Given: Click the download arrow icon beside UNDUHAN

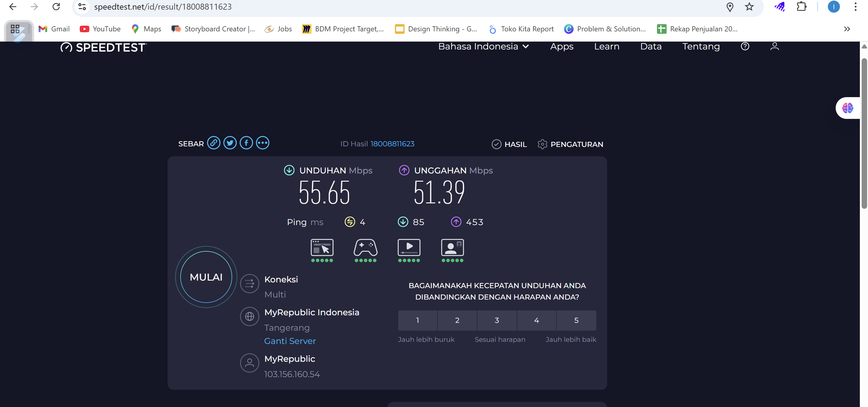Looking at the screenshot, I should (289, 170).
